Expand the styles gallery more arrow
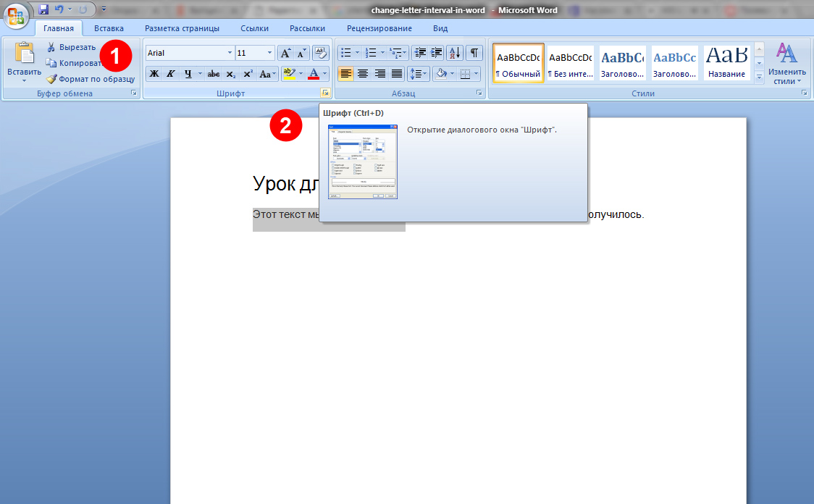Screen dimensions: 814x504 pyautogui.click(x=759, y=76)
